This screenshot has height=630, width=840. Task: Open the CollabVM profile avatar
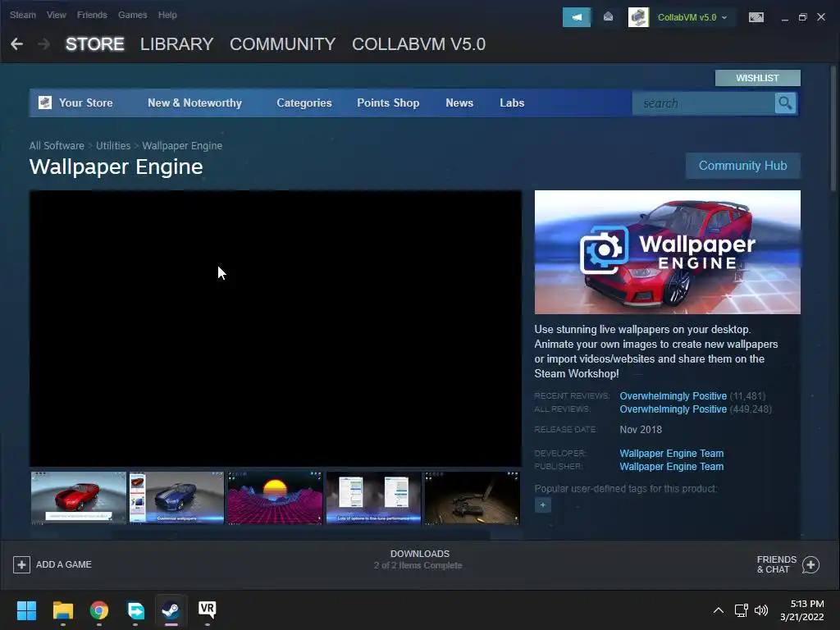point(638,17)
